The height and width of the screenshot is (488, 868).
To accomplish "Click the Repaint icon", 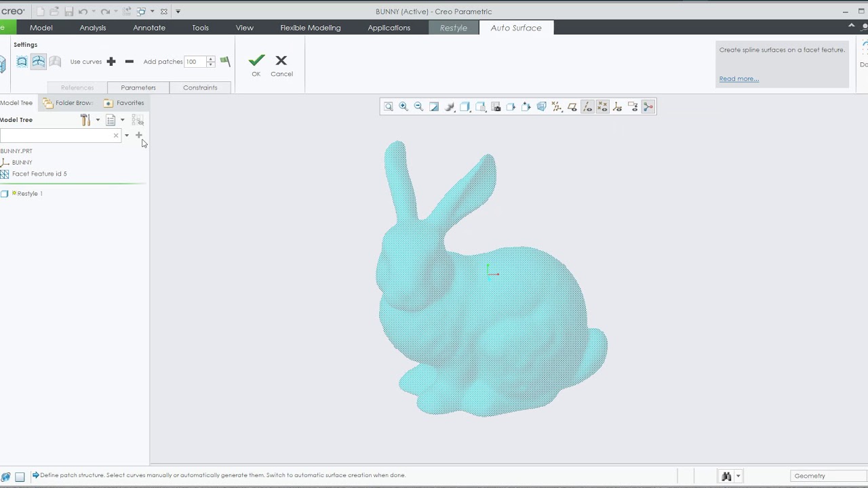I will pyautogui.click(x=434, y=107).
